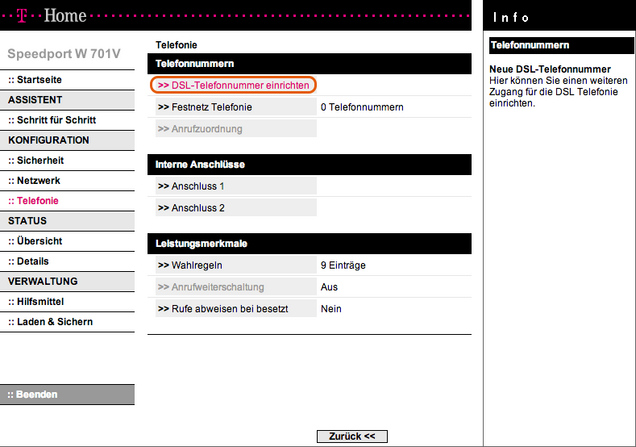Open Hilfsmittel under Verwaltung
Viewport: 636px width, 447px height.
(41, 301)
